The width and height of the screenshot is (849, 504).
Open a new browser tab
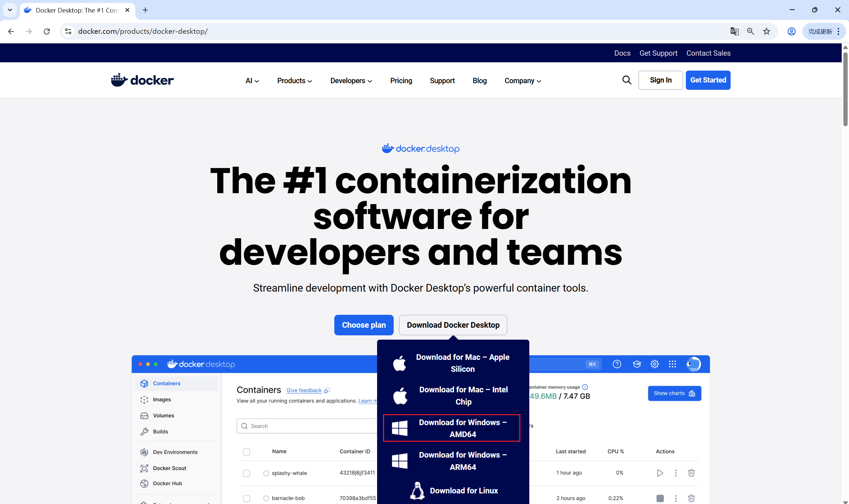[145, 10]
